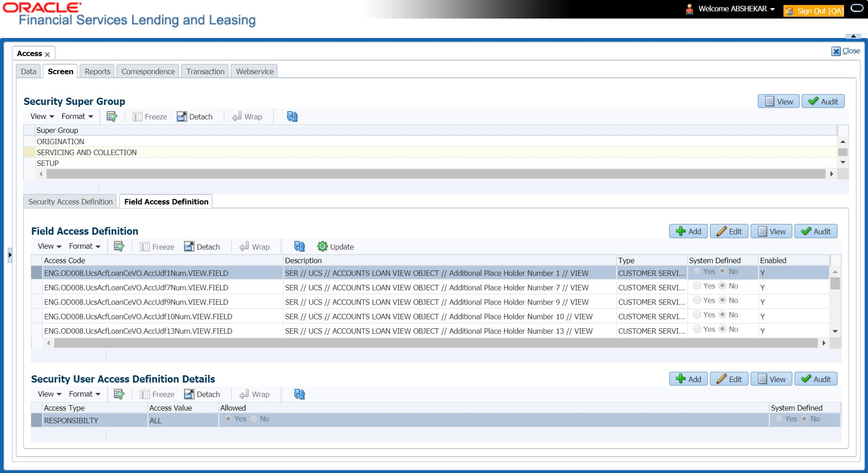
Task: Detach the Security User Access Definition Details table
Action: 202,394
